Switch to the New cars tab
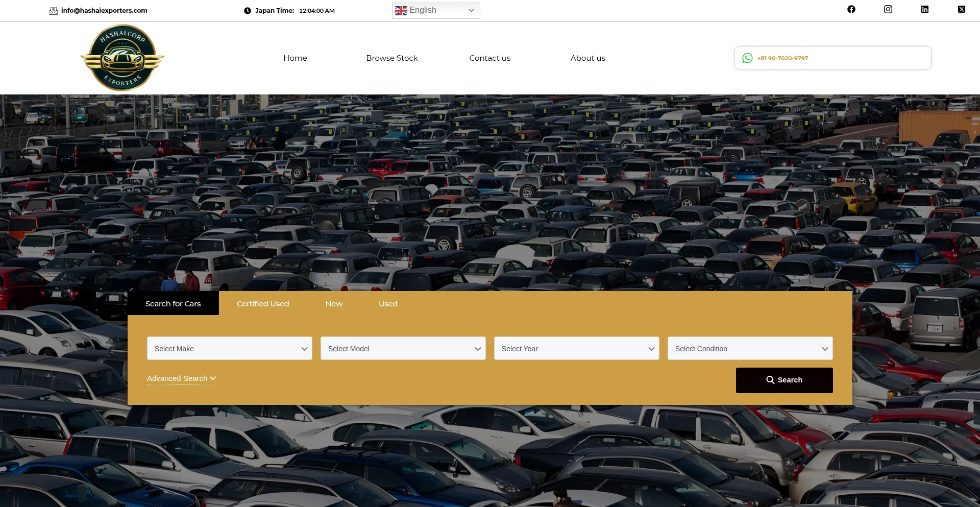 [x=334, y=304]
